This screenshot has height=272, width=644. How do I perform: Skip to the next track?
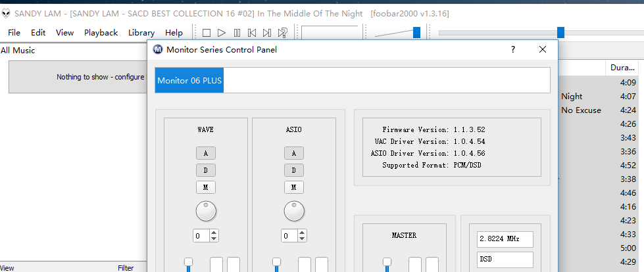(x=267, y=32)
